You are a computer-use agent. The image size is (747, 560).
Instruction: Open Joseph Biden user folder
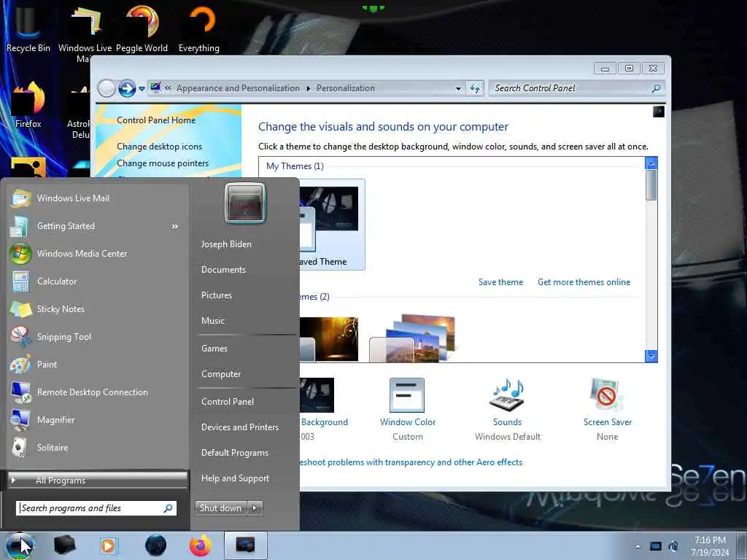(x=226, y=244)
